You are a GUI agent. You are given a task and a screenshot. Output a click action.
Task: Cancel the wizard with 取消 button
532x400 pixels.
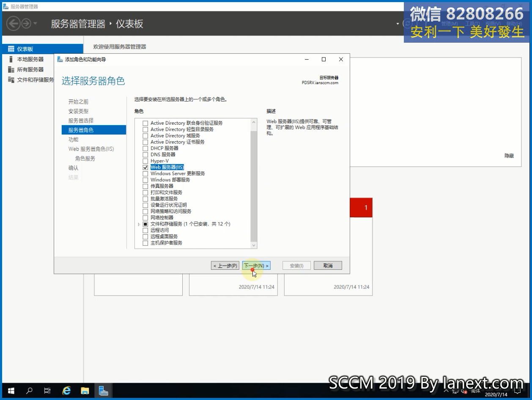pos(328,266)
